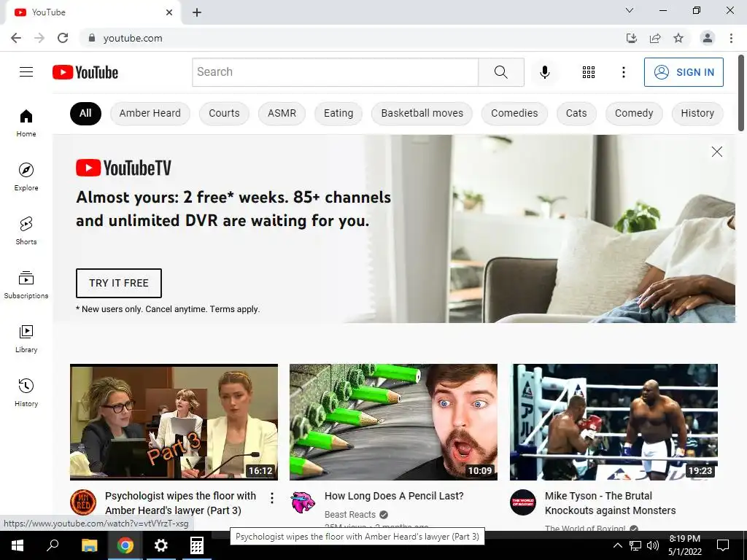This screenshot has width=747, height=560.
Task: Open Mike Tyson boxing thumbnail
Action: coord(614,422)
